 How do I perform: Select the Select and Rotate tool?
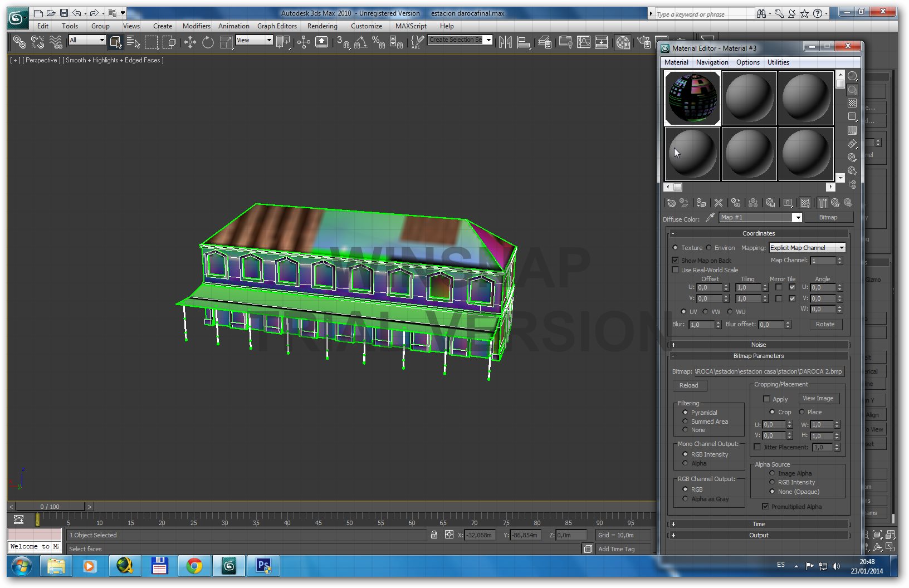(208, 42)
